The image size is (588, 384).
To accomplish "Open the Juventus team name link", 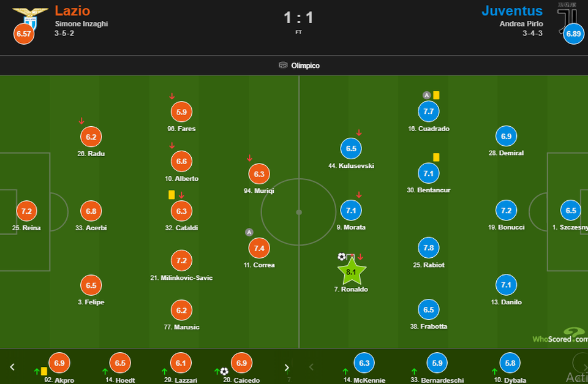I will 511,10.
